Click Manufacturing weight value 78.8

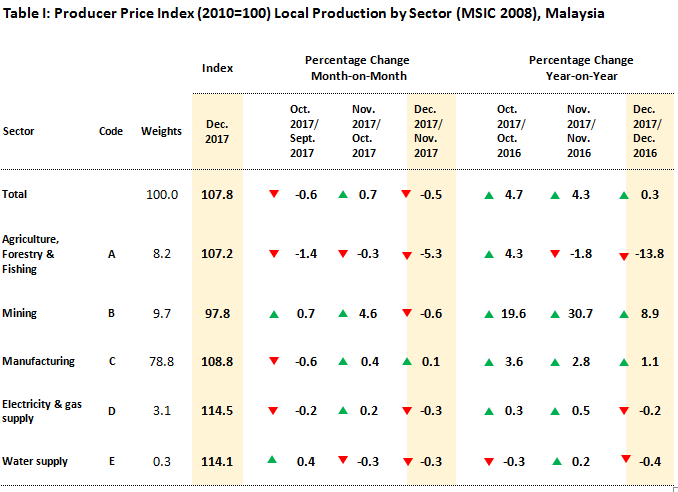coord(160,363)
